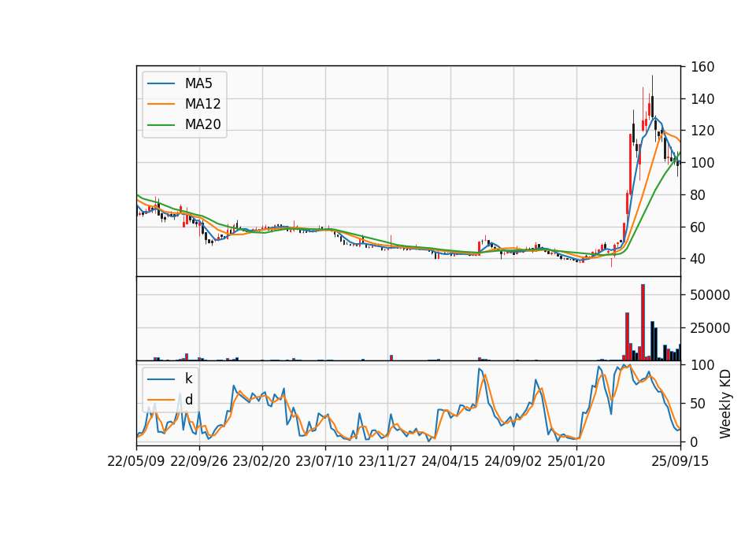756x543 pixels.
Task: Click the 40 price axis label
Action: coord(699,259)
